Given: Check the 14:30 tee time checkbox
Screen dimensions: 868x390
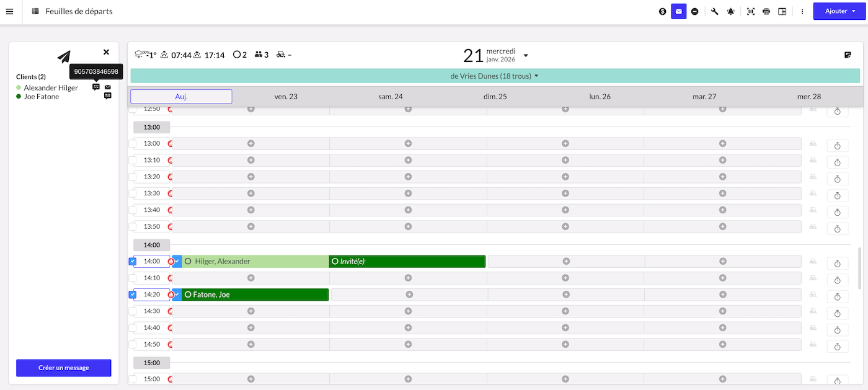Looking at the screenshot, I should click(132, 311).
